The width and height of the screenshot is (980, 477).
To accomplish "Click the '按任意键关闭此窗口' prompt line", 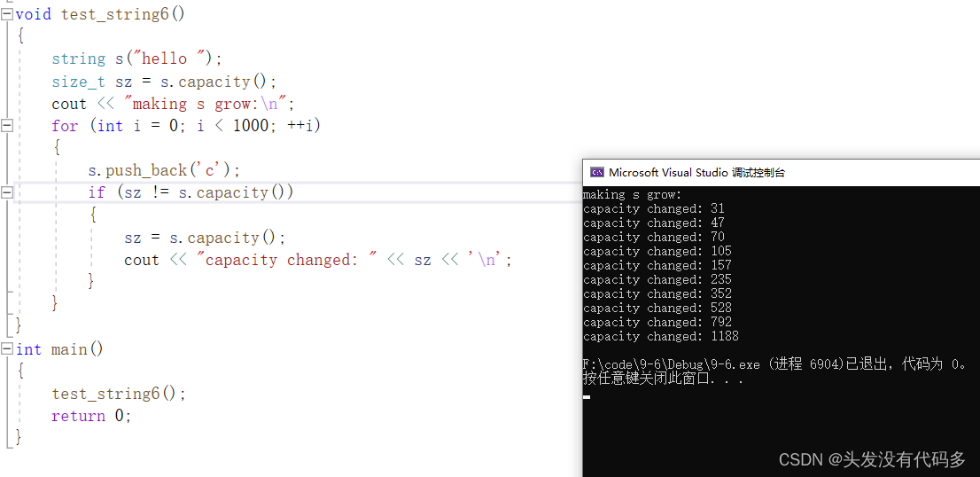I will 663,379.
